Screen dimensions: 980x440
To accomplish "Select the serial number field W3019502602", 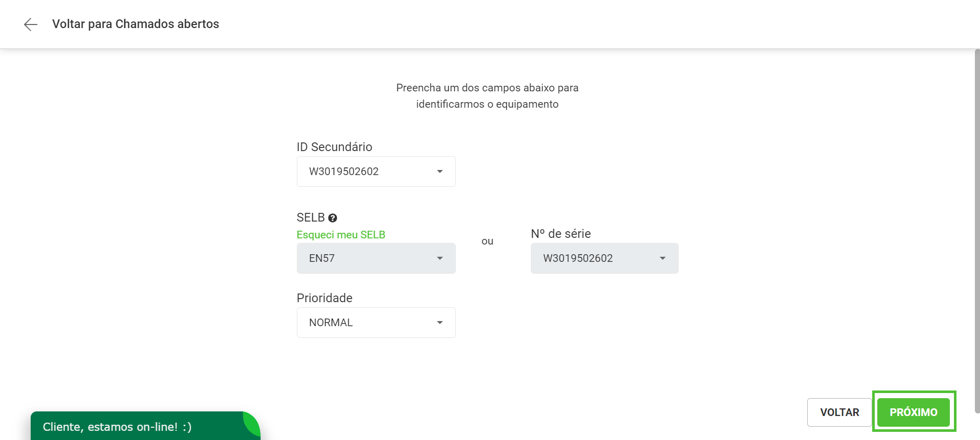I will [x=604, y=258].
